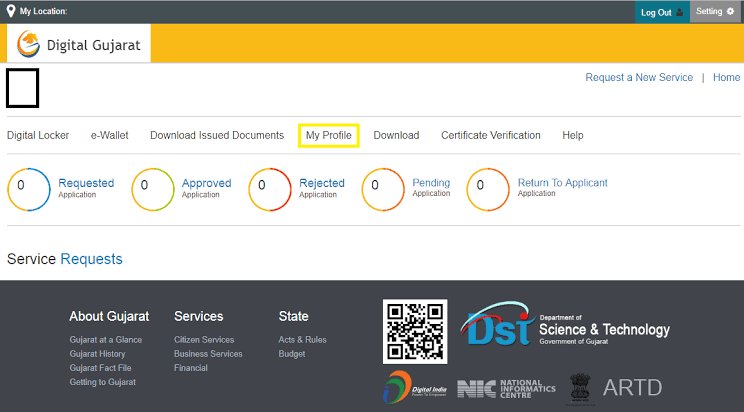Open Gujarat at a Glance footer link
The height and width of the screenshot is (412, 744).
(x=106, y=339)
